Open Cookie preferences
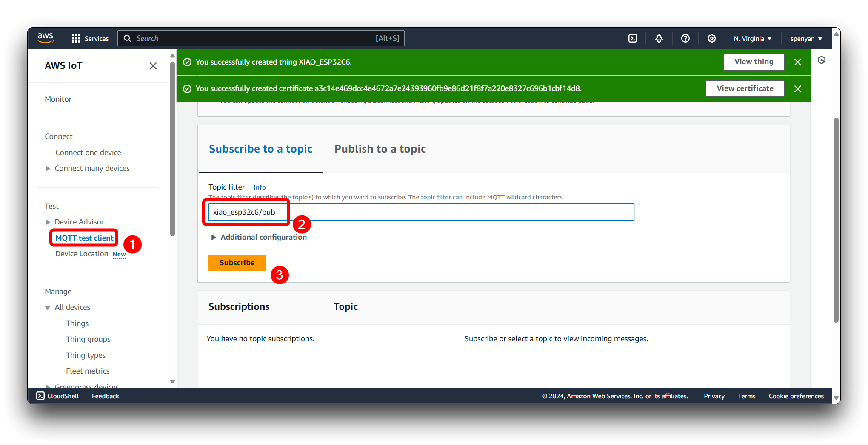 point(796,396)
